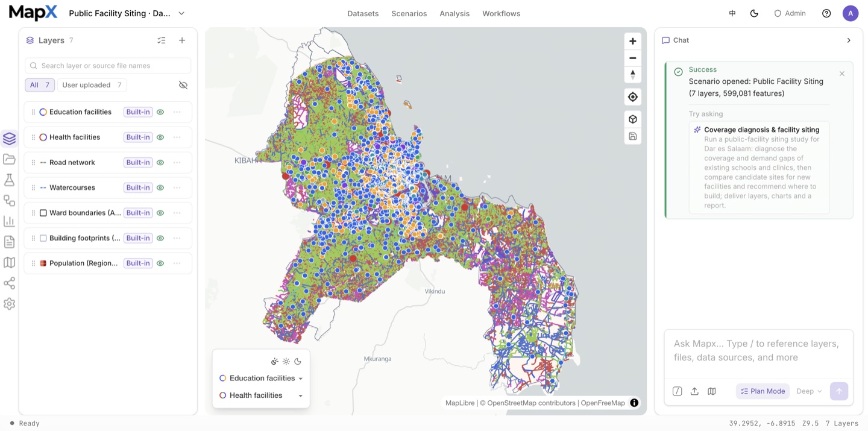Open help with question mark icon
Screen dimensions: 868x431
(x=826, y=13)
